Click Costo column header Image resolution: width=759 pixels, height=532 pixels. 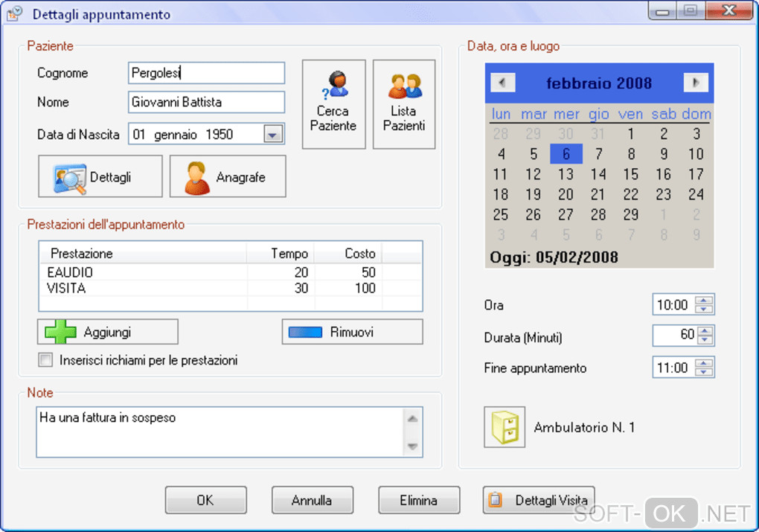pyautogui.click(x=348, y=253)
